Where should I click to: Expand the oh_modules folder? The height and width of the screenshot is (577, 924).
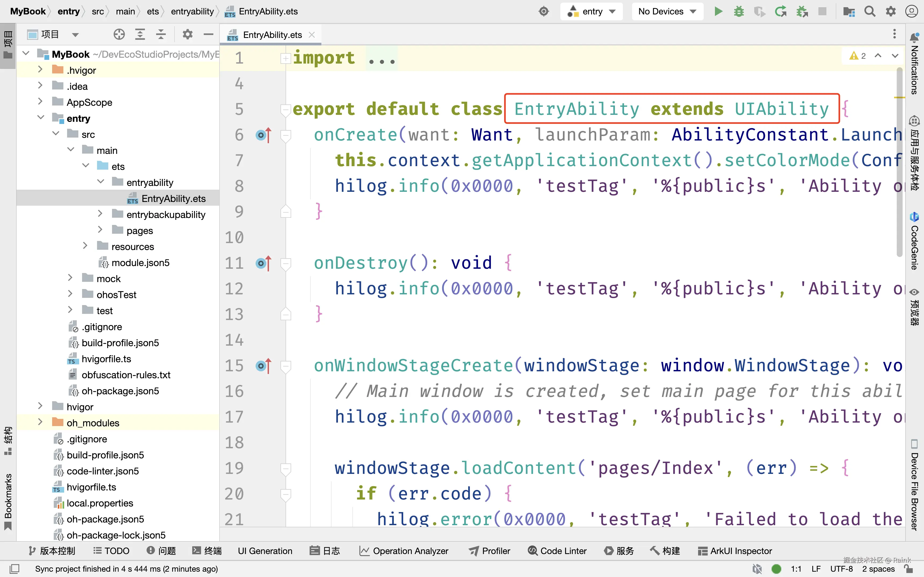40,422
